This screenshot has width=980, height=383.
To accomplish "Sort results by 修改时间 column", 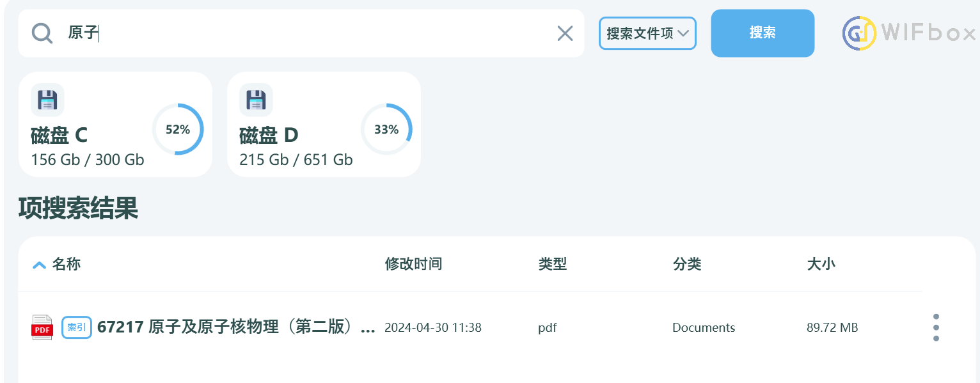I will (x=413, y=263).
